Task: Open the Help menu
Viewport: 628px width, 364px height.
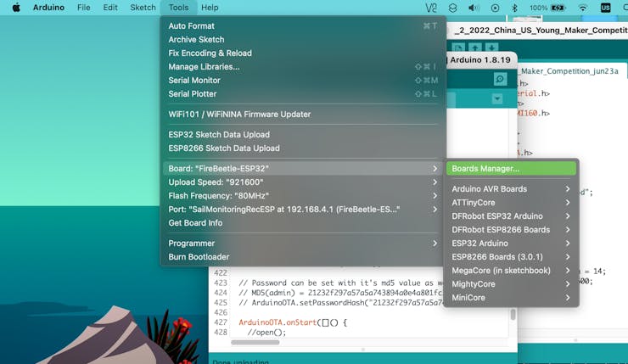Action: coord(210,8)
